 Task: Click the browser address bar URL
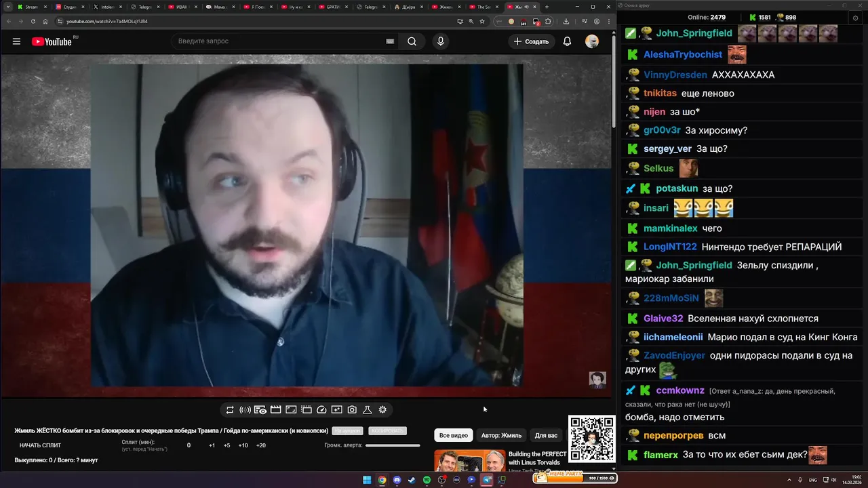[x=107, y=21]
